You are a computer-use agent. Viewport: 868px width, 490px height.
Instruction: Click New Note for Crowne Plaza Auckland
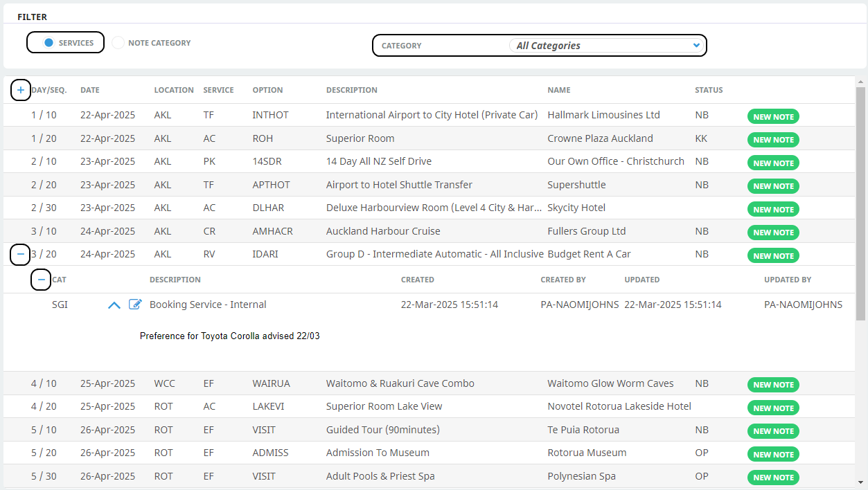tap(773, 140)
